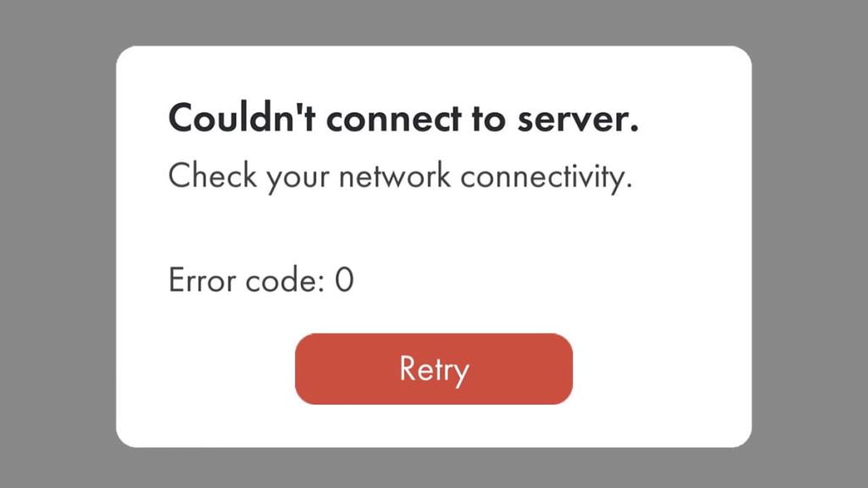Click the word "Couldn't" in heading
The height and width of the screenshot is (488, 868).
[242, 118]
